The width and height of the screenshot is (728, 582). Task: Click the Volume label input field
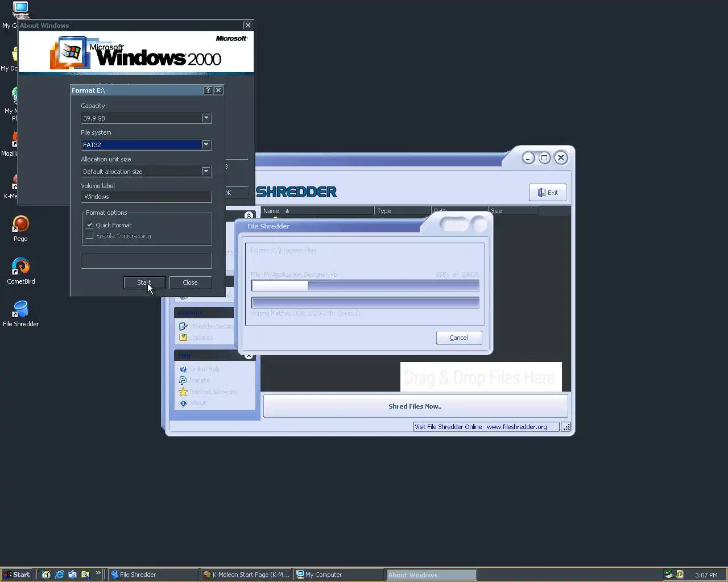click(146, 197)
